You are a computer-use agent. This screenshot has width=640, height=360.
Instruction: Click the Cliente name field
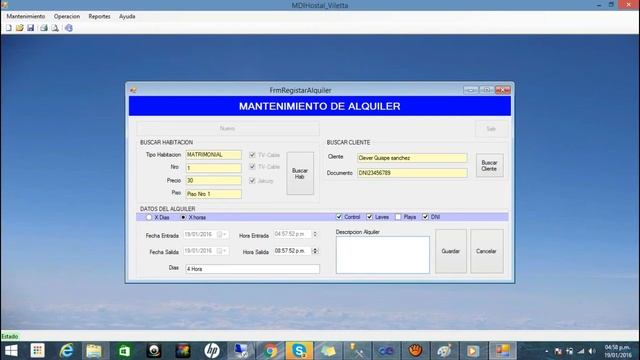412,158
